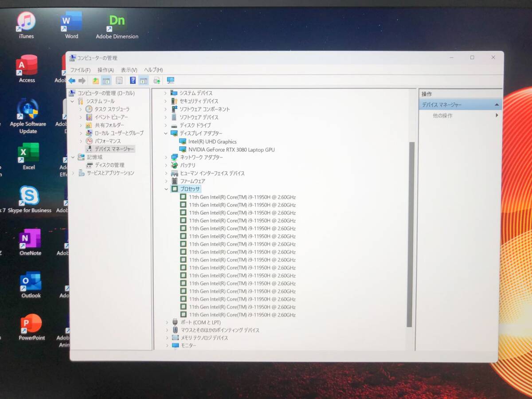Open the Outlook desktop shortcut
The height and width of the screenshot is (399, 532).
(31, 285)
